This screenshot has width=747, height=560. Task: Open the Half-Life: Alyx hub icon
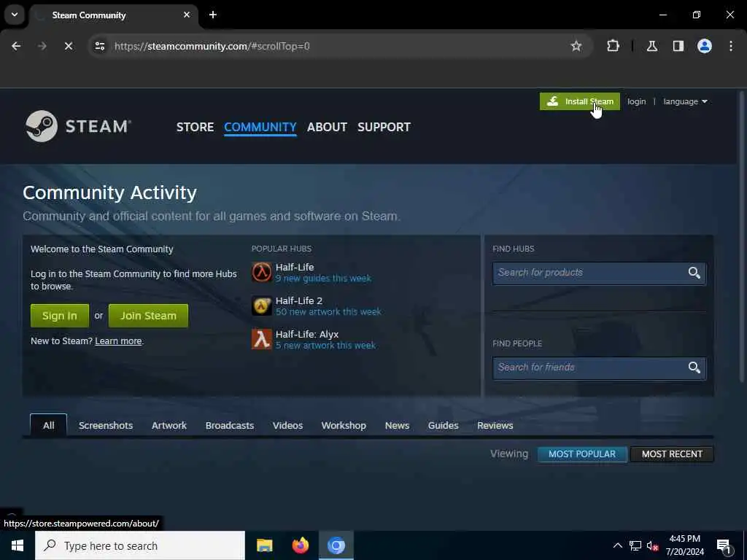[x=262, y=339]
